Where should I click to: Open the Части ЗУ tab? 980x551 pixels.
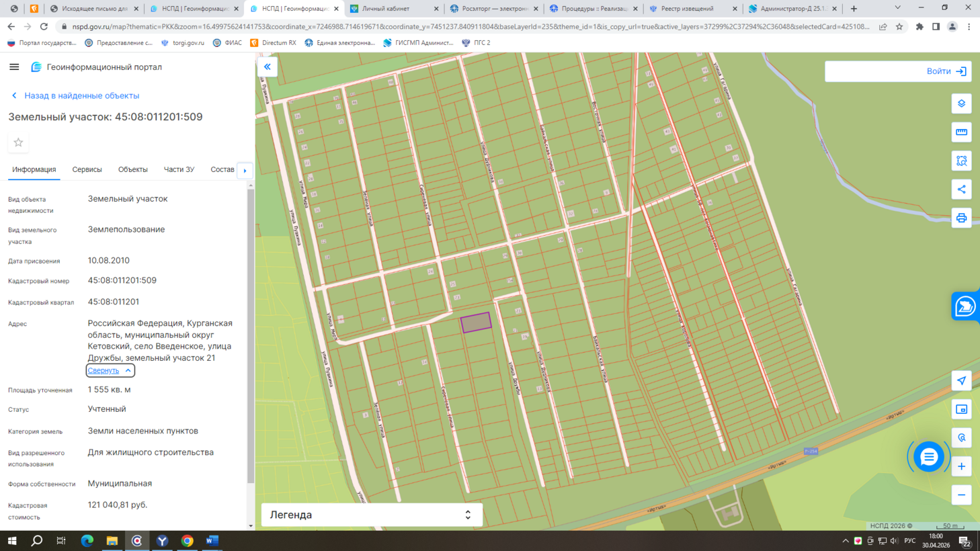(179, 169)
